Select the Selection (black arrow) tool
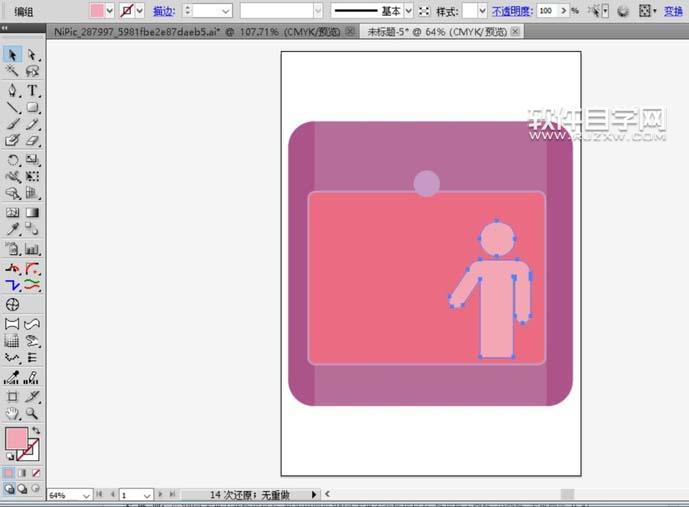 [x=12, y=54]
